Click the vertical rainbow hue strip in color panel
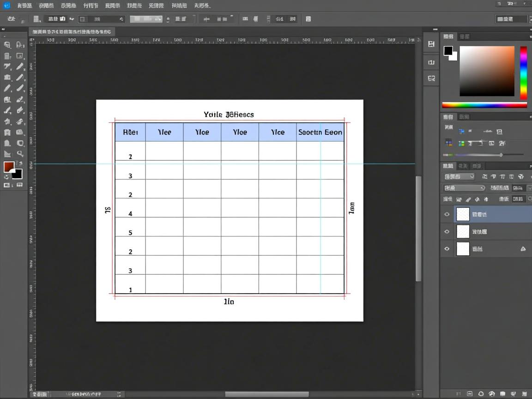The image size is (532, 399). [523, 72]
